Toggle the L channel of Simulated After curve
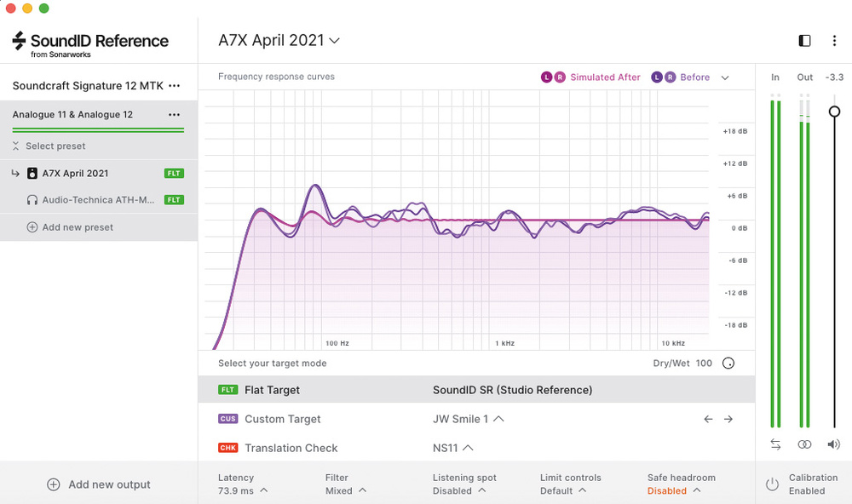Viewport: 852px width, 504px height. coord(546,77)
